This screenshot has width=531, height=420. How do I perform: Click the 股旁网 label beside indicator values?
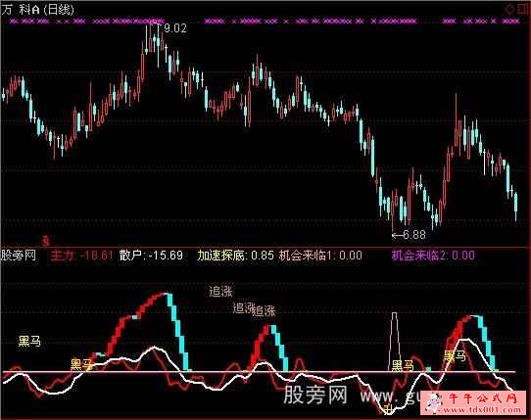[19, 256]
